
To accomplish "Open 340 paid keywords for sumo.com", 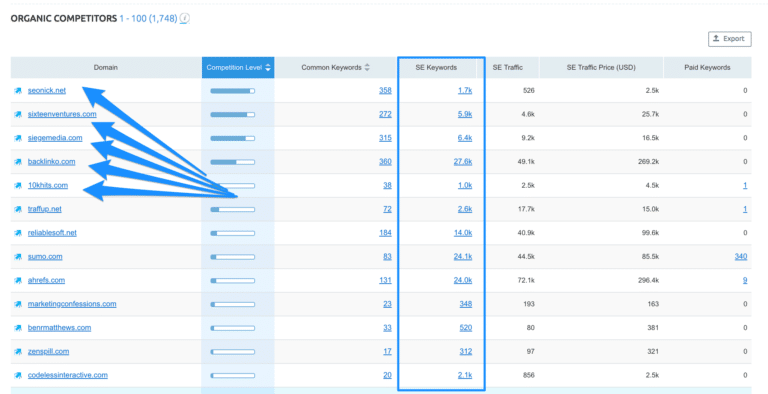I will [741, 256].
